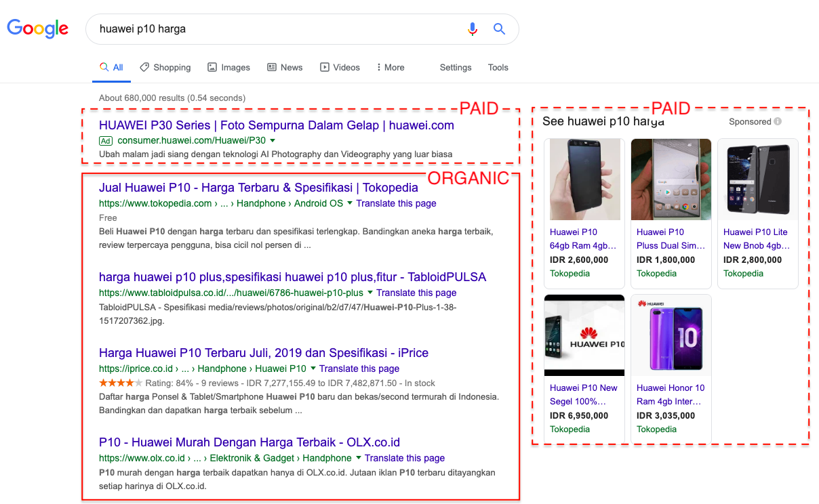Click the IDR 2,600,000 price
Image resolution: width=819 pixels, height=504 pixels.
579,260
